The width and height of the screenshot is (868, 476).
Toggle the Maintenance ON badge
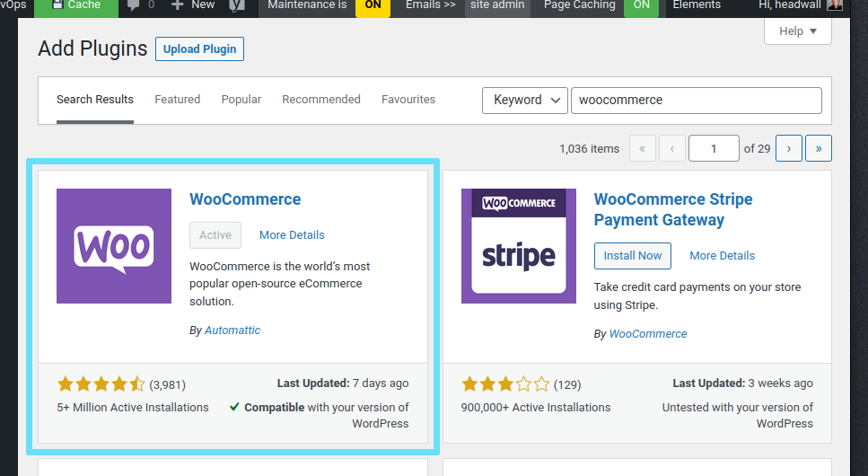point(373,6)
